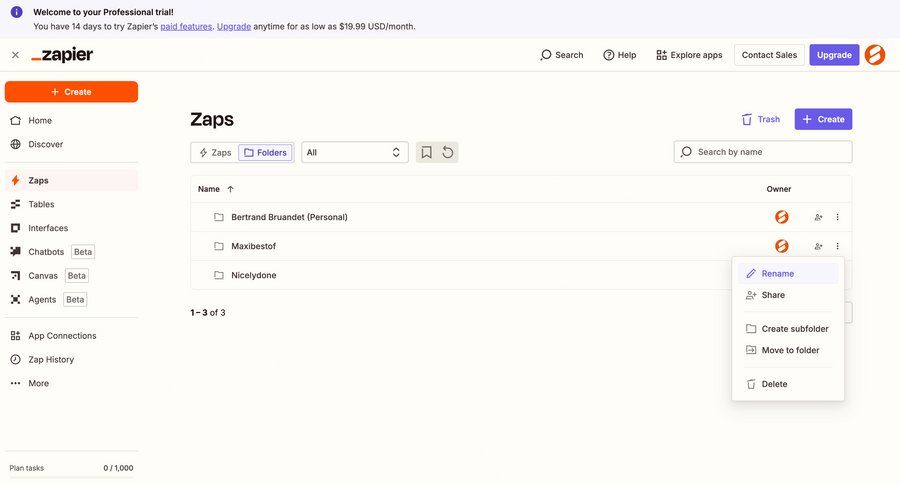Focus the Search by name field
This screenshot has height=484, width=900.
click(x=763, y=152)
